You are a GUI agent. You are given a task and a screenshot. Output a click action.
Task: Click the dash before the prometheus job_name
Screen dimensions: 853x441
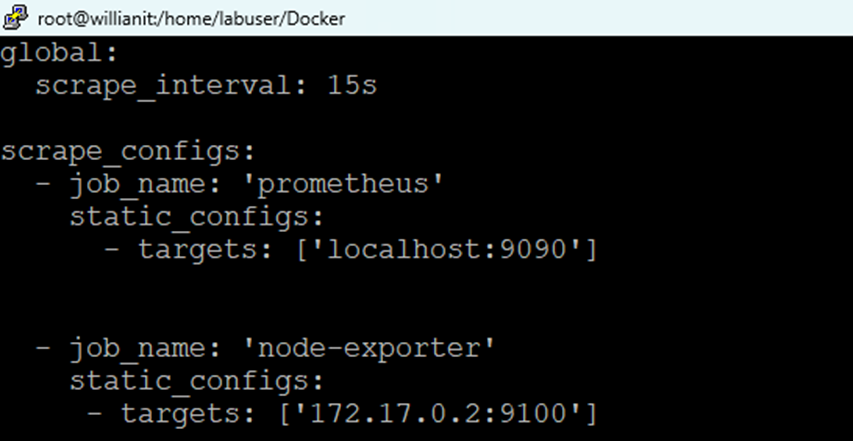43,184
